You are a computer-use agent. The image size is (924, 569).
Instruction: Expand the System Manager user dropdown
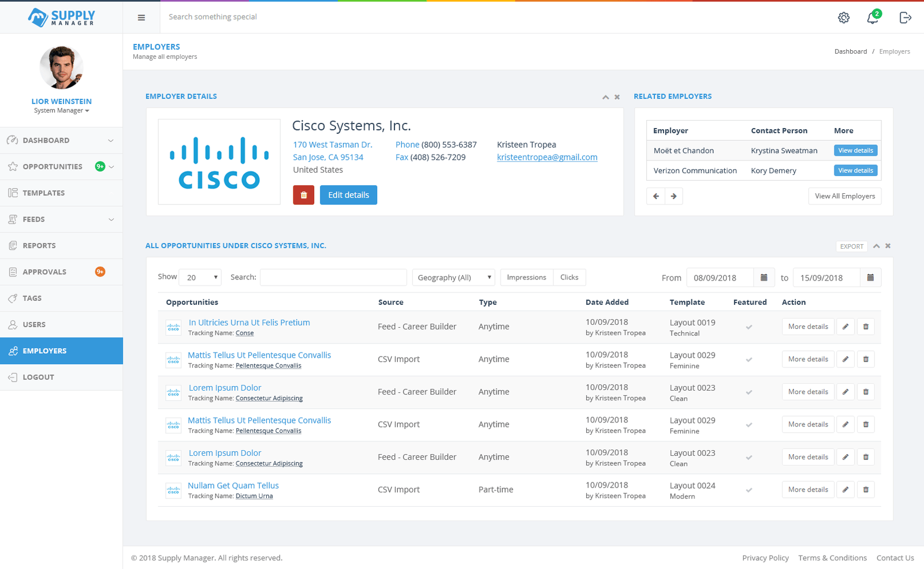pos(61,111)
